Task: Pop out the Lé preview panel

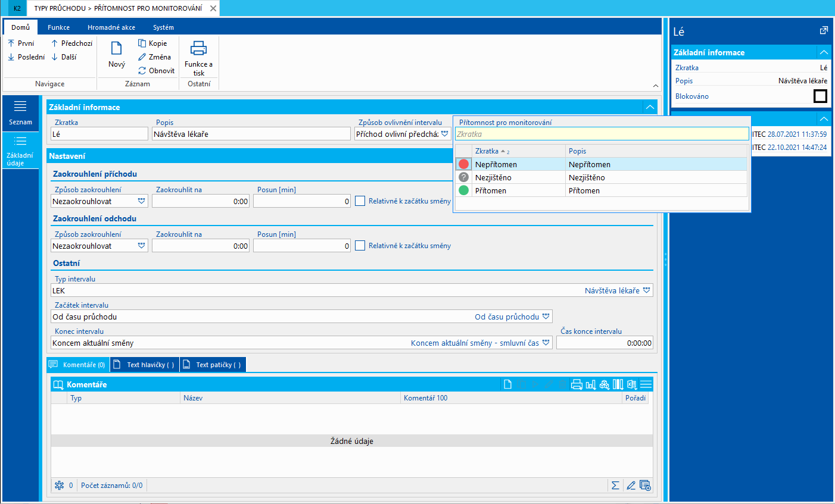Action: click(x=824, y=30)
